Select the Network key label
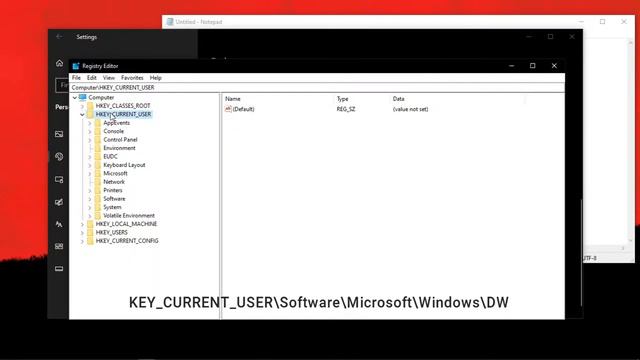Viewport: 640px width, 360px height. (x=114, y=182)
